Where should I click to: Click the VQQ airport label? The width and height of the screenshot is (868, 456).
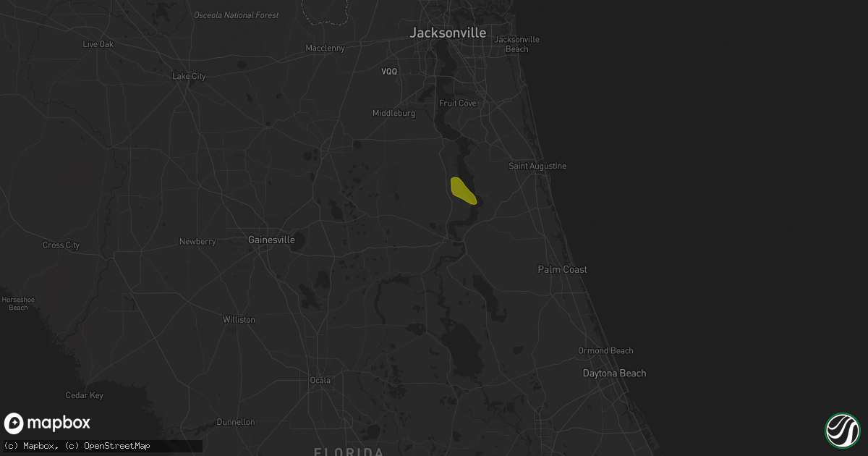pyautogui.click(x=390, y=71)
